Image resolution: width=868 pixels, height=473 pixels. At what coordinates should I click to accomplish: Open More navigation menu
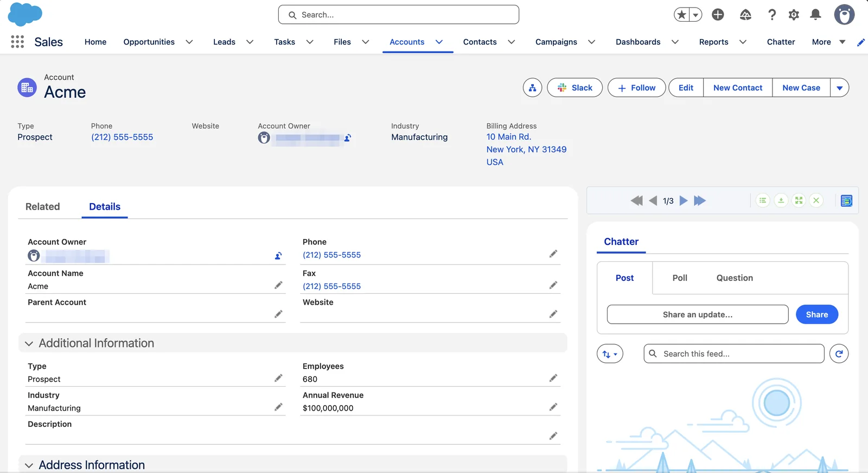[828, 42]
